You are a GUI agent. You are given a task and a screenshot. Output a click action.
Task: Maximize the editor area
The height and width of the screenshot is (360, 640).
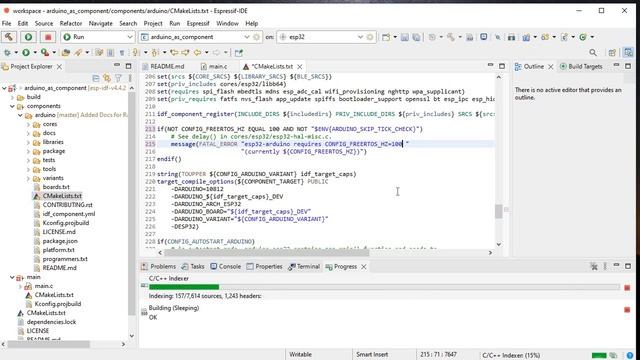[502, 66]
